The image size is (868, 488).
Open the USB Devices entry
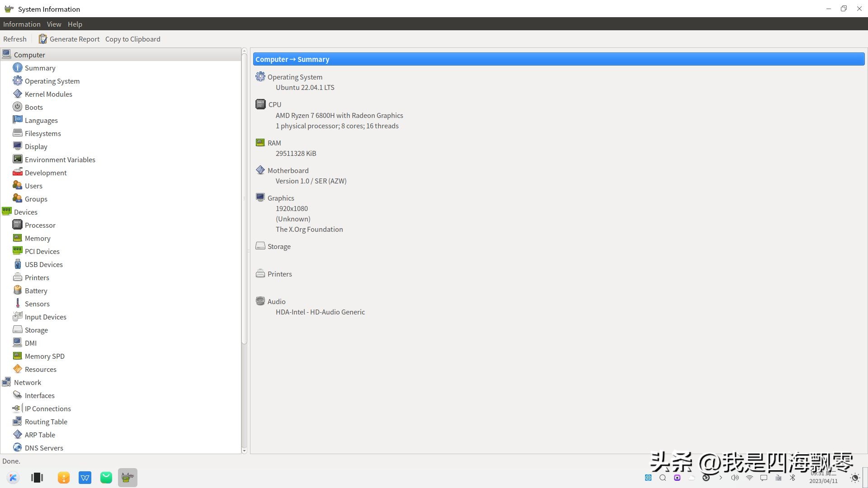tap(43, 264)
